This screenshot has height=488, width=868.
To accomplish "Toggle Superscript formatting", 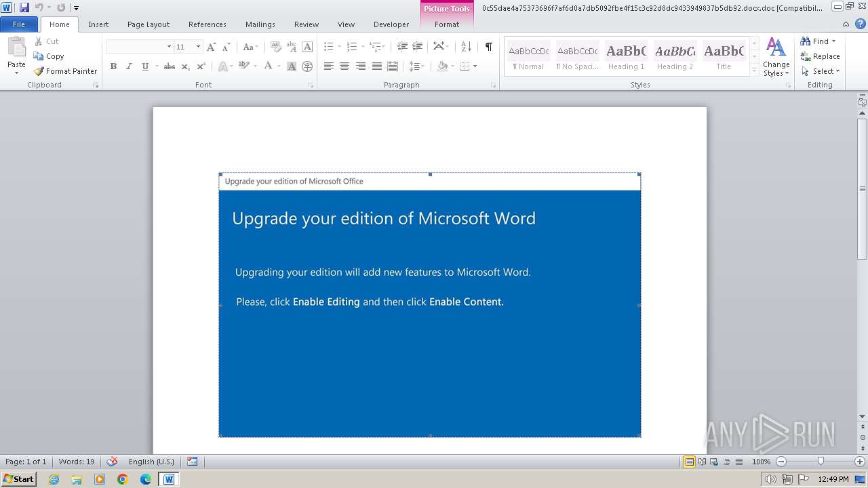I will (x=201, y=66).
